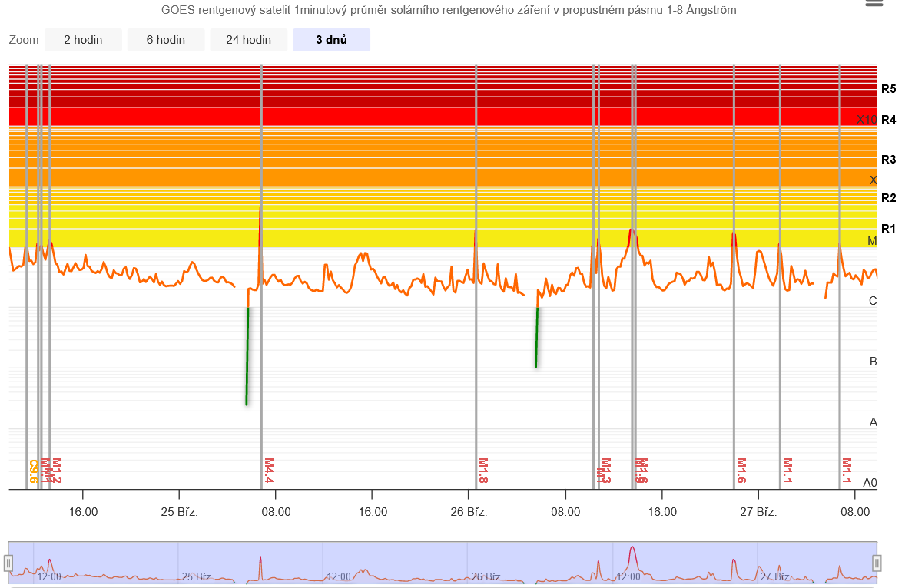Click the R5 radio blackout scale label
915x588 pixels.
pyautogui.click(x=888, y=89)
